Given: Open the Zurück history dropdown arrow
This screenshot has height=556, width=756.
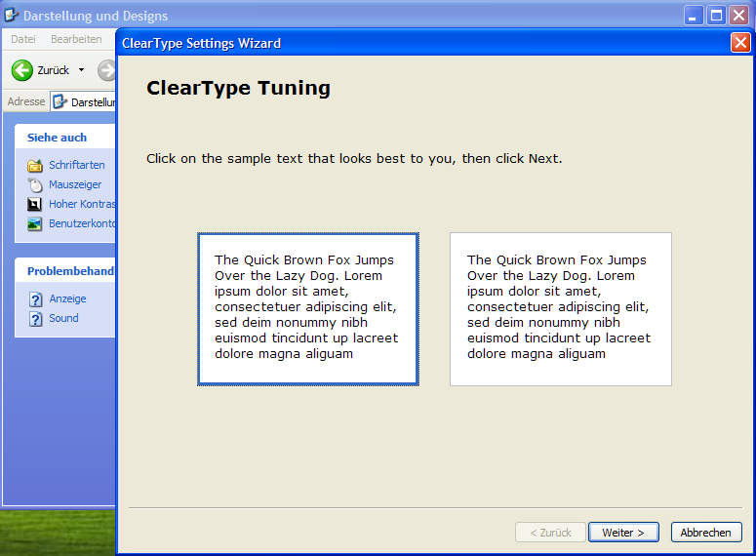Looking at the screenshot, I should click(81, 70).
